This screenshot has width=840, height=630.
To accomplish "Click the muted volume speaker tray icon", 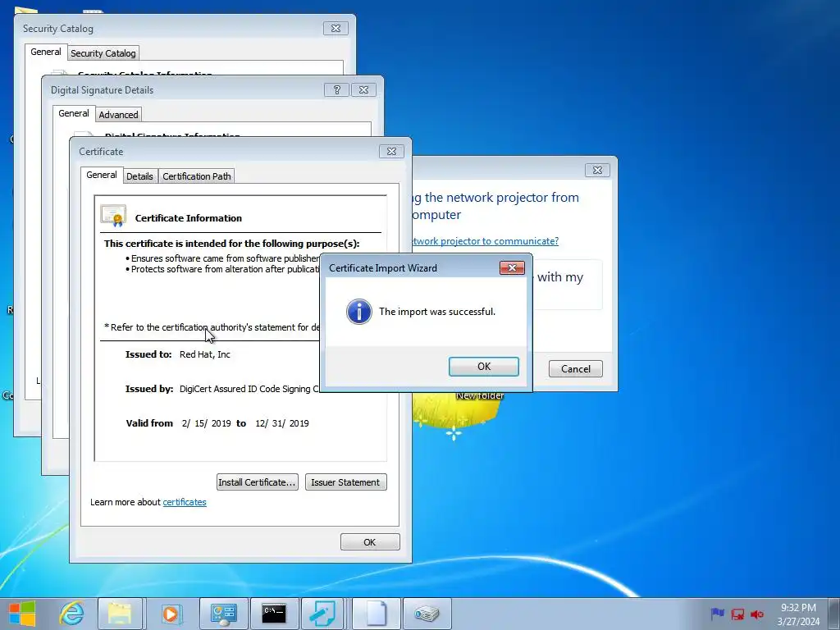I will [757, 614].
